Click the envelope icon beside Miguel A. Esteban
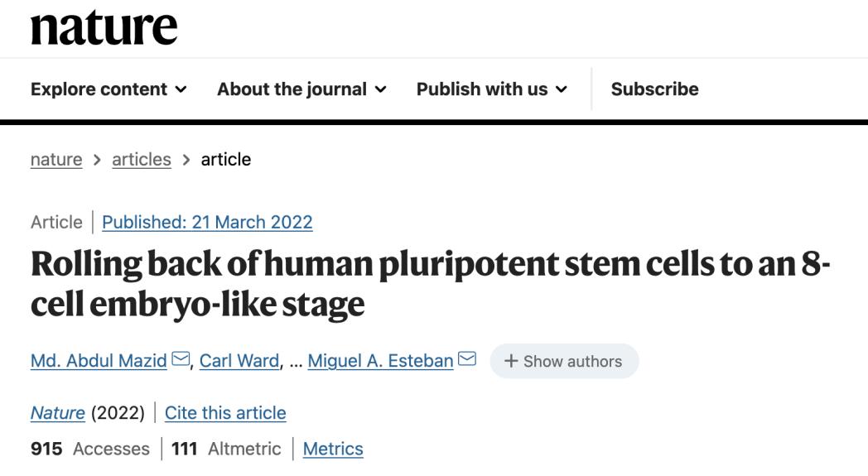The width and height of the screenshot is (868, 476). click(x=467, y=360)
